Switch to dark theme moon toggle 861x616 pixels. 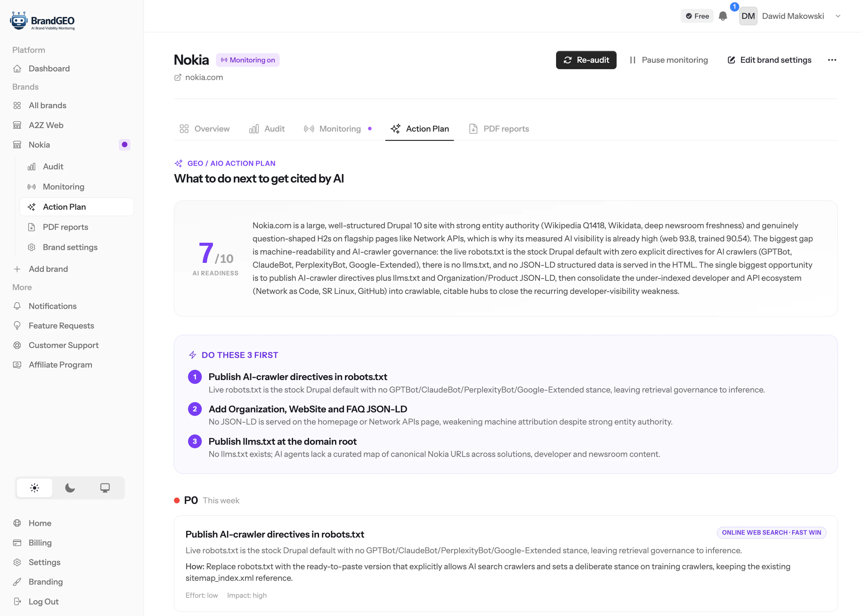pyautogui.click(x=70, y=488)
